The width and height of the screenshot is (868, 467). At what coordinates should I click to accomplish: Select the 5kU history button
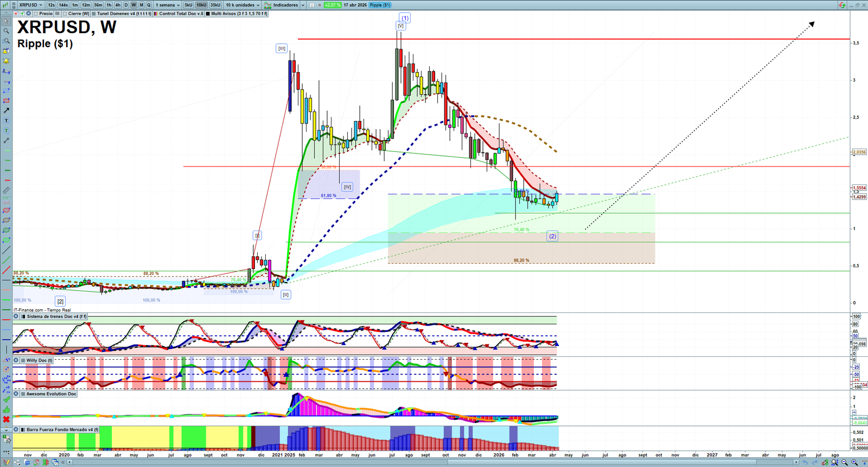[188, 5]
